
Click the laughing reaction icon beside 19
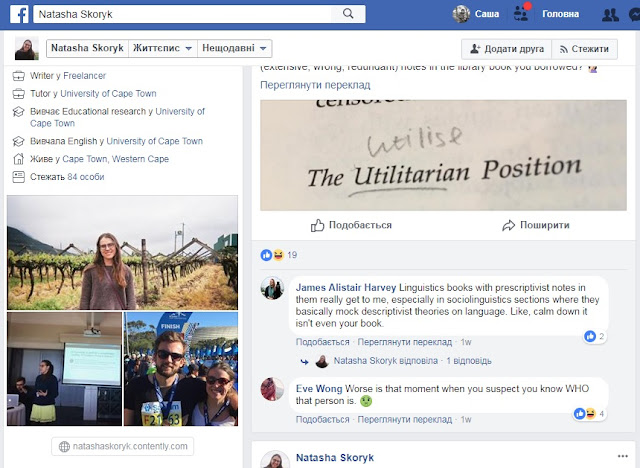(278, 255)
